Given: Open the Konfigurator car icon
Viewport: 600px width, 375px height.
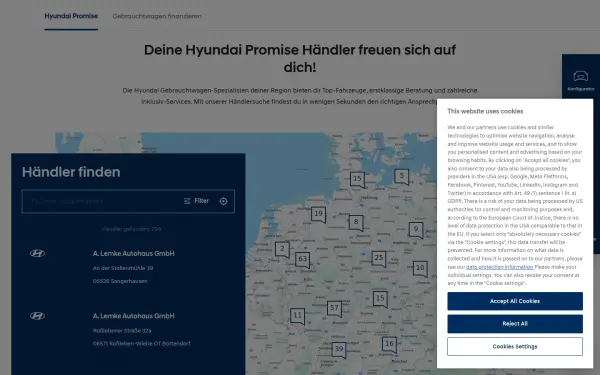Looking at the screenshot, I should [580, 76].
